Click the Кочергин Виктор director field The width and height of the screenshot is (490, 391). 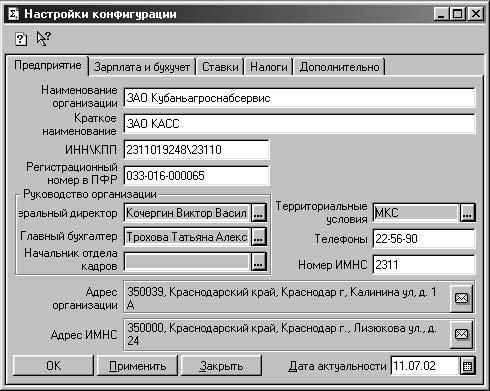[x=187, y=213]
